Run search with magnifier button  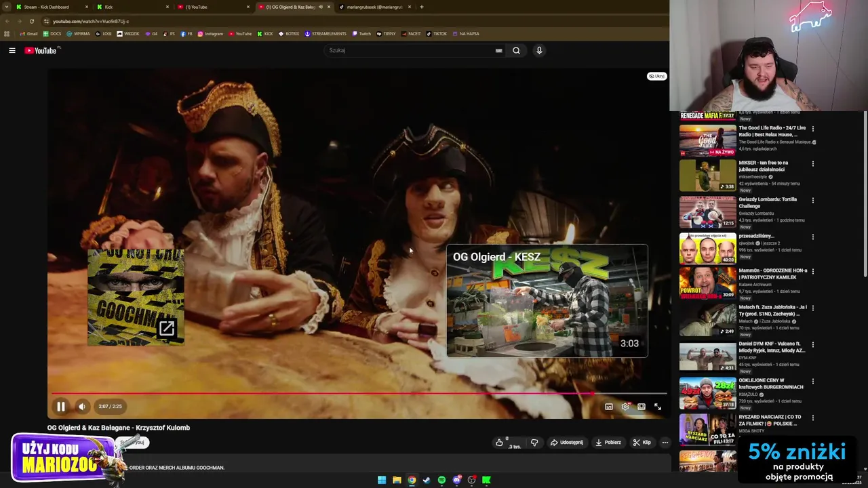pos(516,50)
